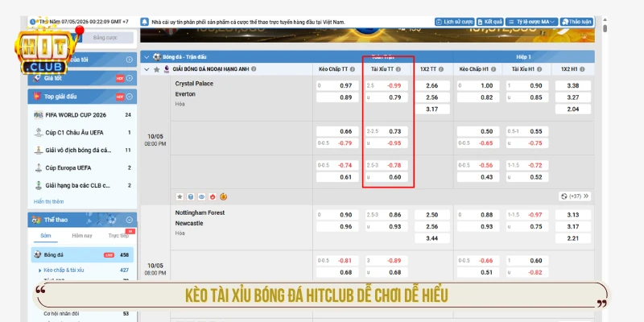Image resolution: width=644 pixels, height=322 pixels.
Task: Pick Nottingham Forest draw odds 3.44
Action: pos(432,238)
